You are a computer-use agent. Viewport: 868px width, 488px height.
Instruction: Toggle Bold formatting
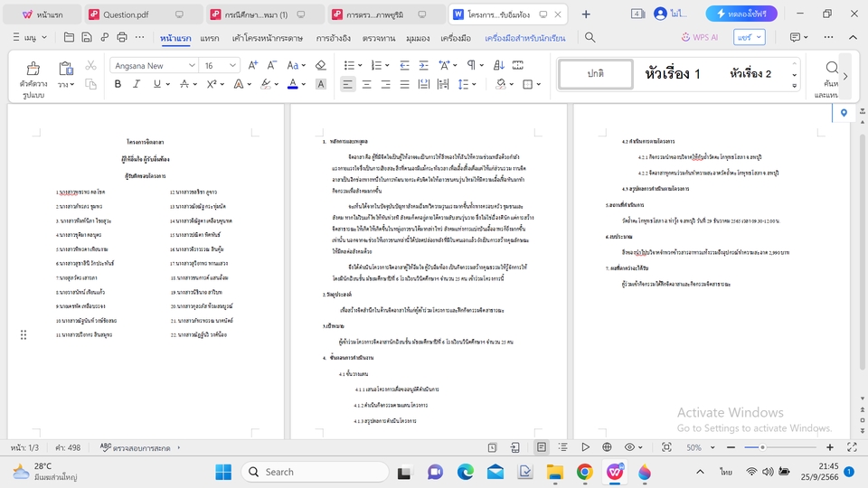118,84
